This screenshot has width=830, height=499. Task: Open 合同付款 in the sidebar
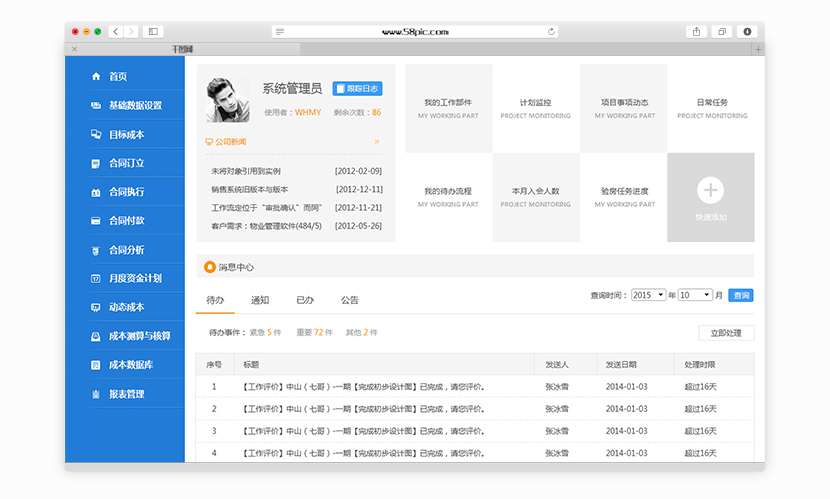(126, 221)
